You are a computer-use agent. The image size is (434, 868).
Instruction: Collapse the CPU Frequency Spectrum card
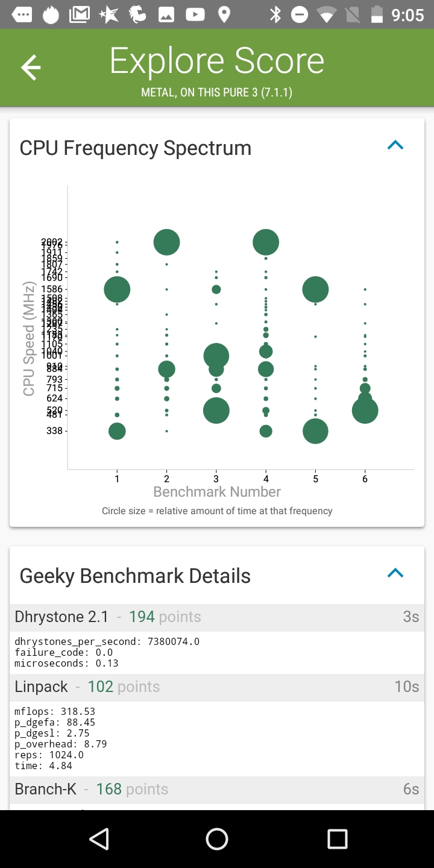[x=395, y=145]
